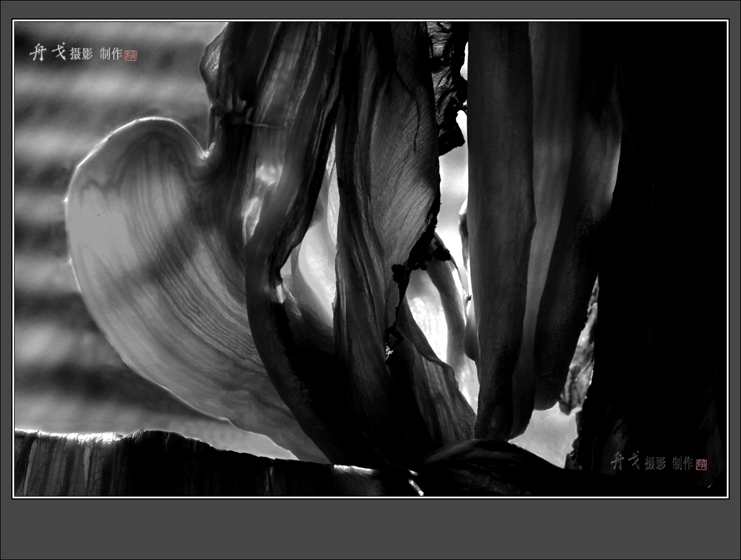Image resolution: width=741 pixels, height=560 pixels.
Task: Click the calligraphy 舟戈 signature at top-left
Action: [x=47, y=52]
